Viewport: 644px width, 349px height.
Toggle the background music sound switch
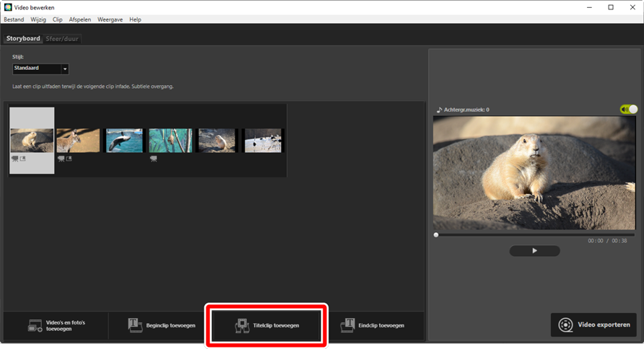click(629, 109)
